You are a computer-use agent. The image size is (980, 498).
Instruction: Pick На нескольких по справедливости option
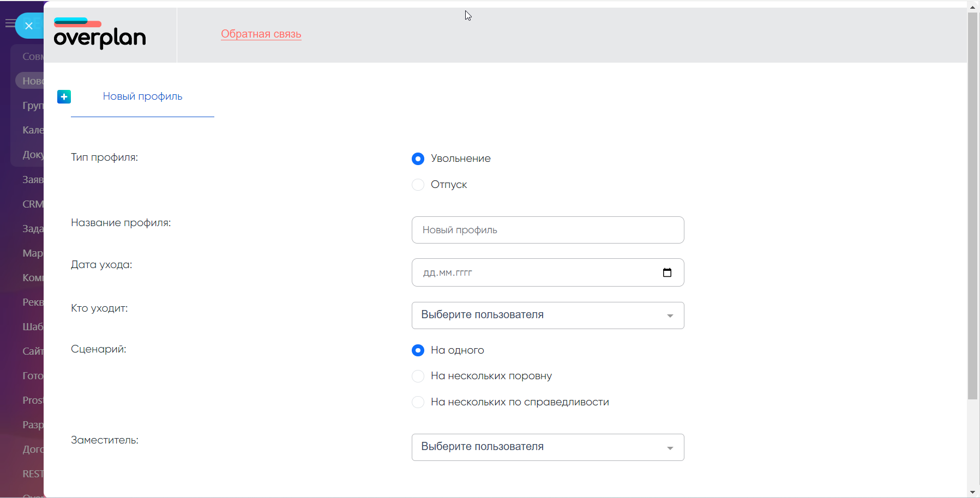[418, 402]
